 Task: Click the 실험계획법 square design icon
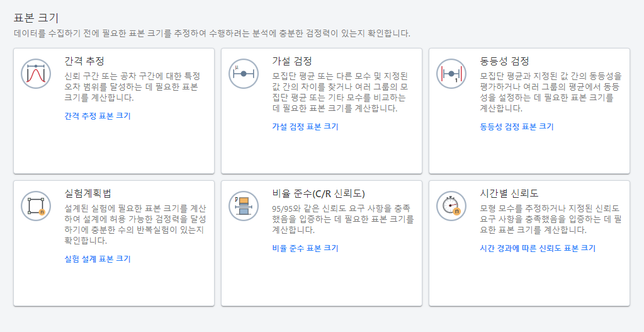pyautogui.click(x=35, y=206)
